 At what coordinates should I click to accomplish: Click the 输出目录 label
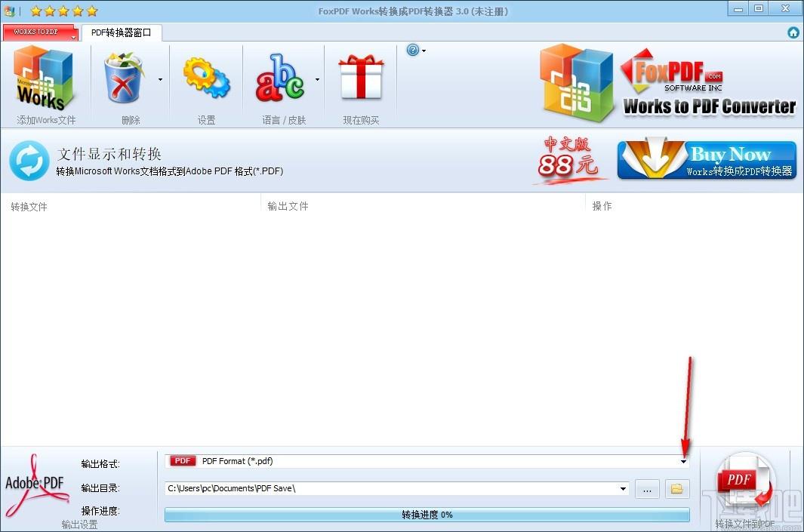click(x=100, y=488)
